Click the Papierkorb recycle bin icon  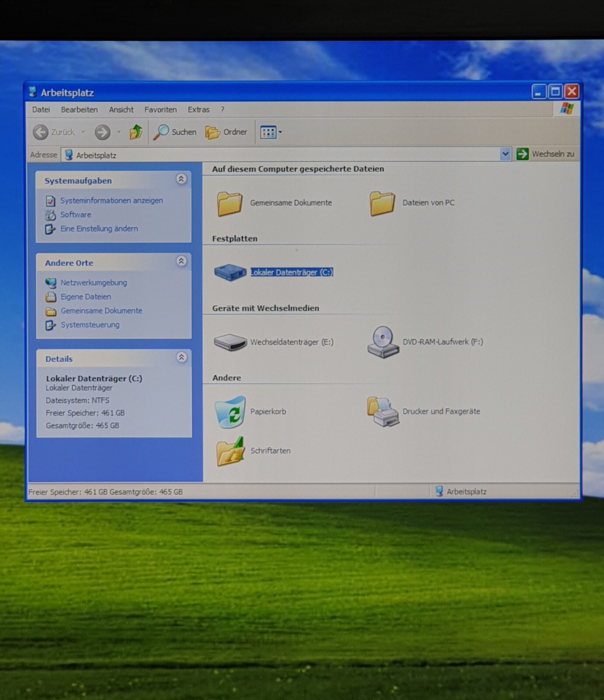click(x=230, y=412)
